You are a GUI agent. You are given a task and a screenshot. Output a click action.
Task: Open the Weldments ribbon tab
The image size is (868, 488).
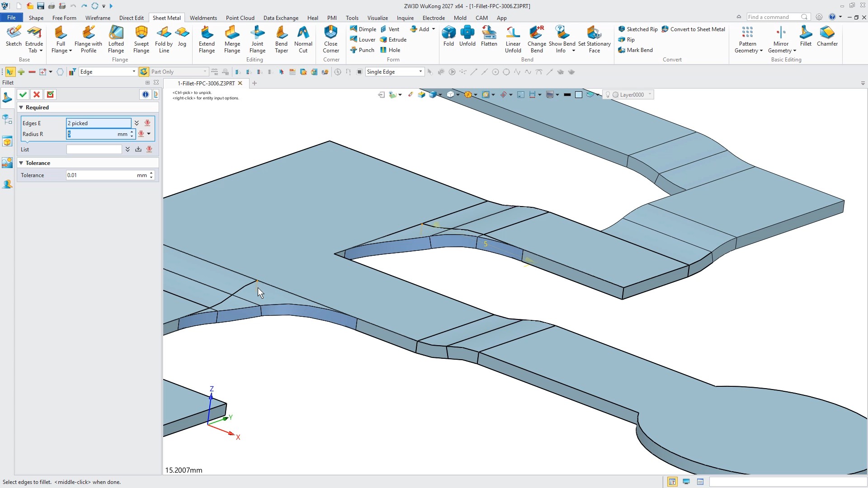pyautogui.click(x=203, y=18)
